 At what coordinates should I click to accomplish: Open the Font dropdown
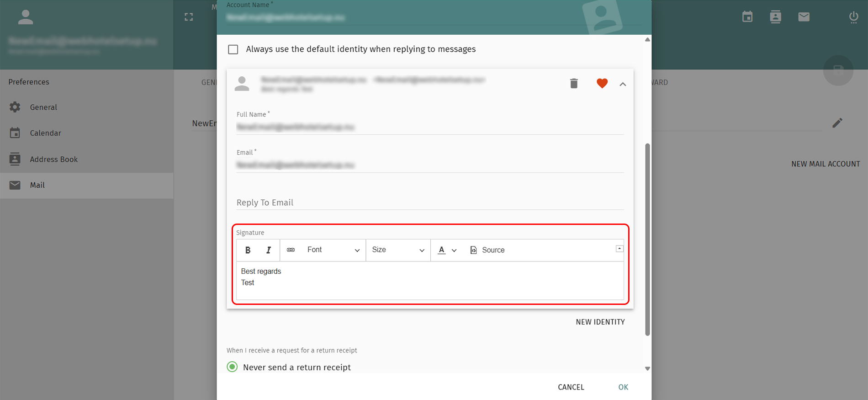coord(333,250)
